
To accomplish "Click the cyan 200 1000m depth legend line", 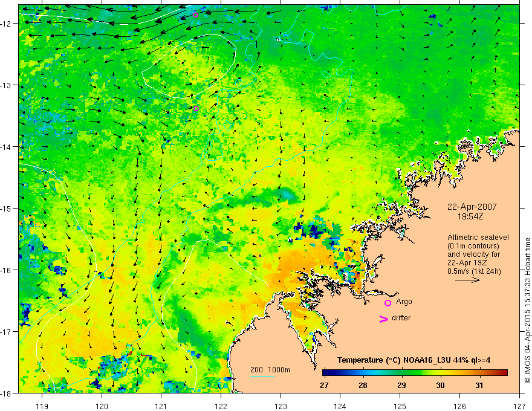I will pyautogui.click(x=262, y=376).
